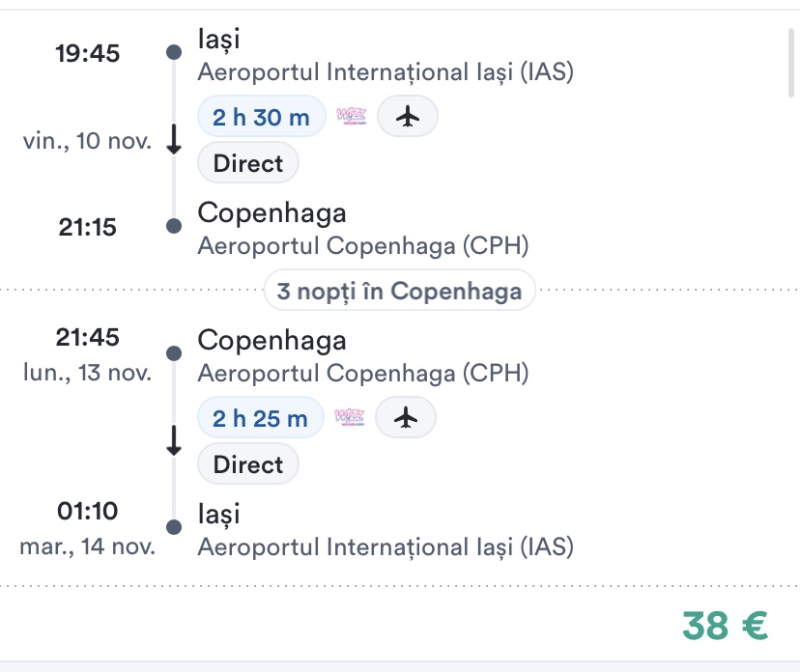Screen dimensions: 800x672
Task: Click the outbound Direct label
Action: pos(248,163)
